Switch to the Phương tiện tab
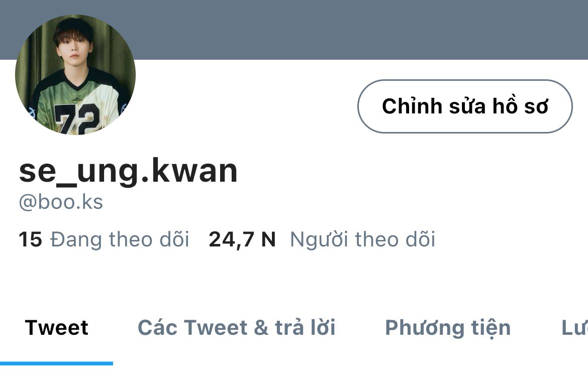 [x=448, y=328]
